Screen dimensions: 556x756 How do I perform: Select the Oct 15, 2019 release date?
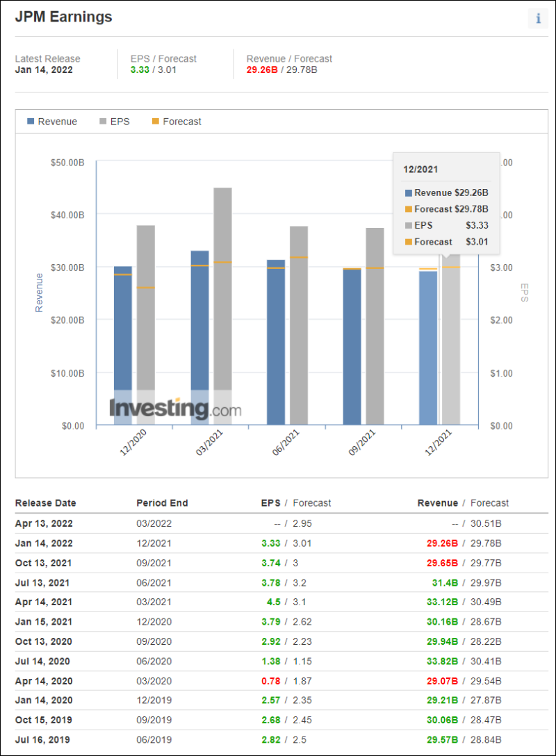(43, 721)
